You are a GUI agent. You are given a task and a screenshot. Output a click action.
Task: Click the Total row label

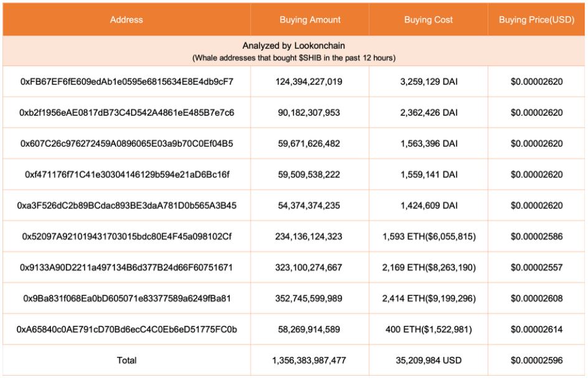pos(127,361)
